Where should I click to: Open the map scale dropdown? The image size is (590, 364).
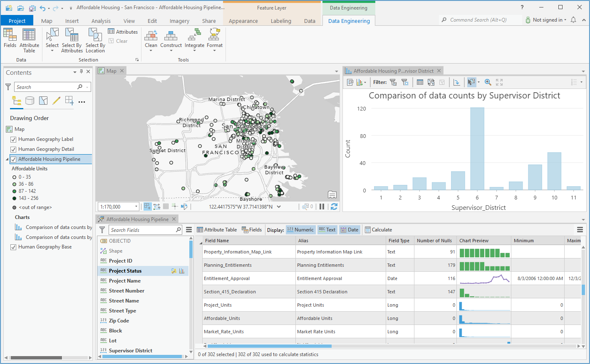click(x=136, y=207)
